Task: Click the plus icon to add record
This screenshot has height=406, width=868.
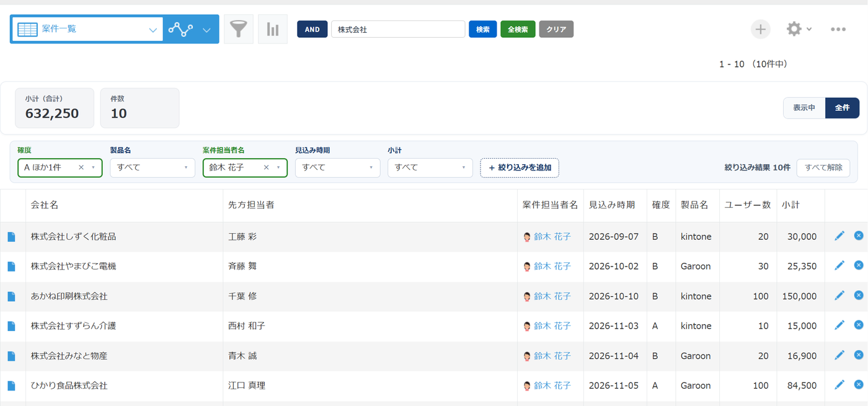Action: click(761, 29)
